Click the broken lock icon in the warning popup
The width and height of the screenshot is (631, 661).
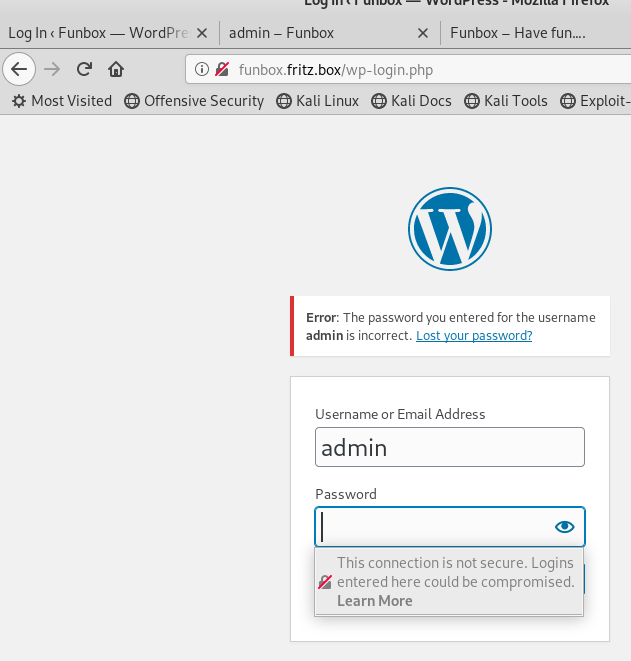click(325, 582)
